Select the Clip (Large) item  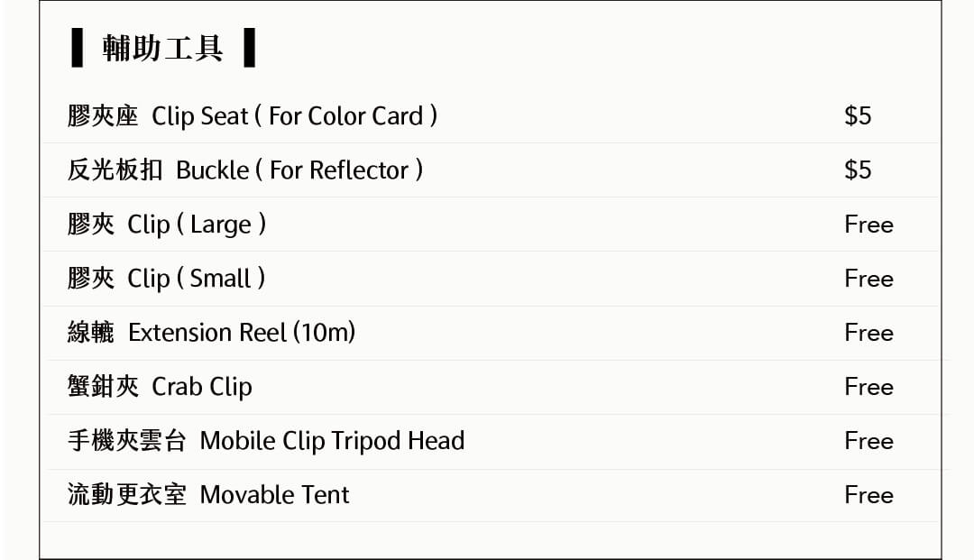point(167,225)
